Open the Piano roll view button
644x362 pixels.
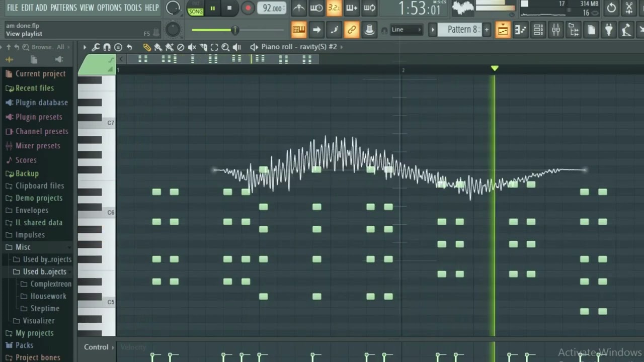point(520,30)
